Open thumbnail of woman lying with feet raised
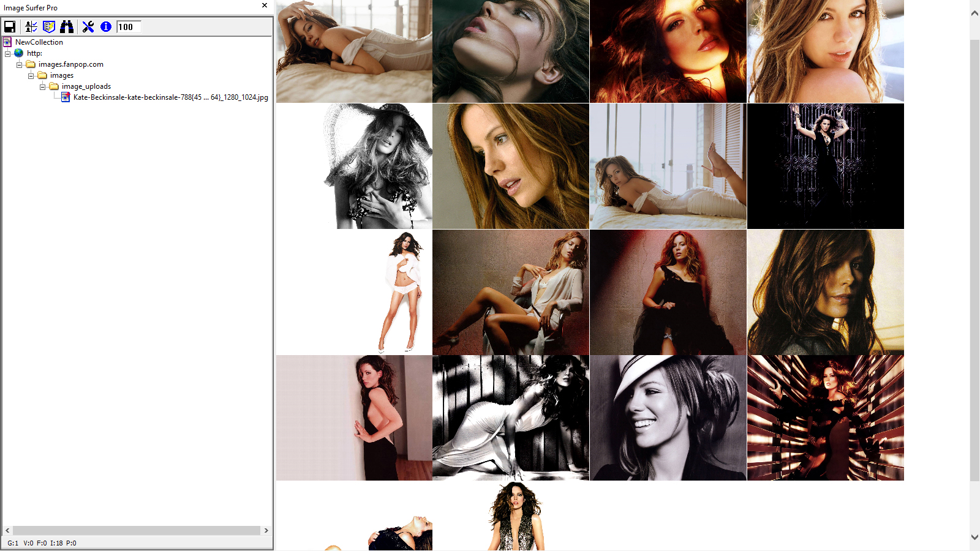 [x=668, y=166]
